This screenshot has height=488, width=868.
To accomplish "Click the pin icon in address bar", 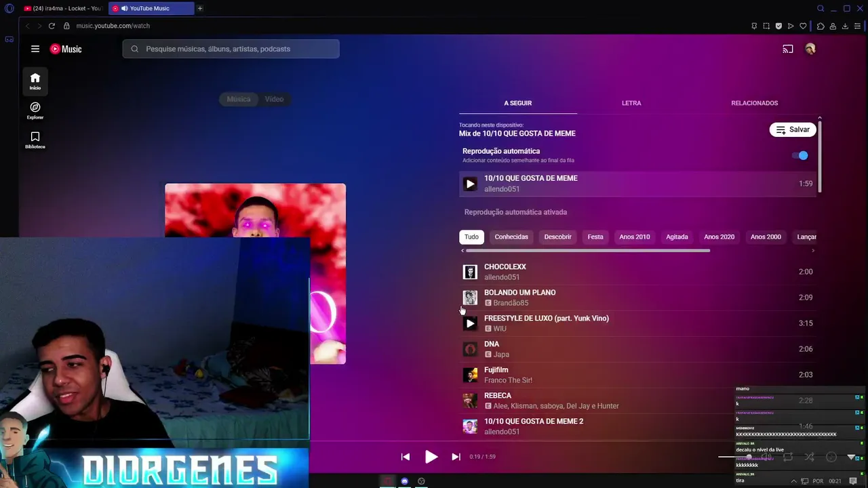I will pyautogui.click(x=754, y=26).
